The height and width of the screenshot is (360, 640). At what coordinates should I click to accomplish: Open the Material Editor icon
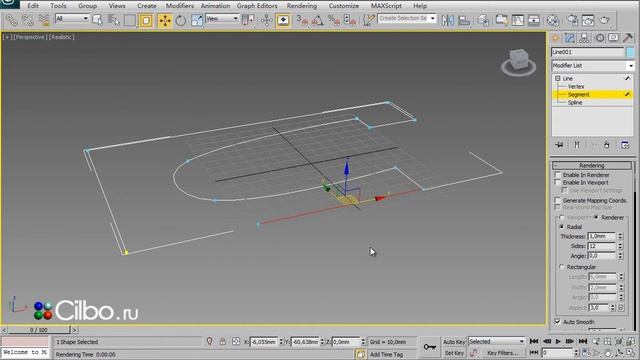tap(553, 20)
